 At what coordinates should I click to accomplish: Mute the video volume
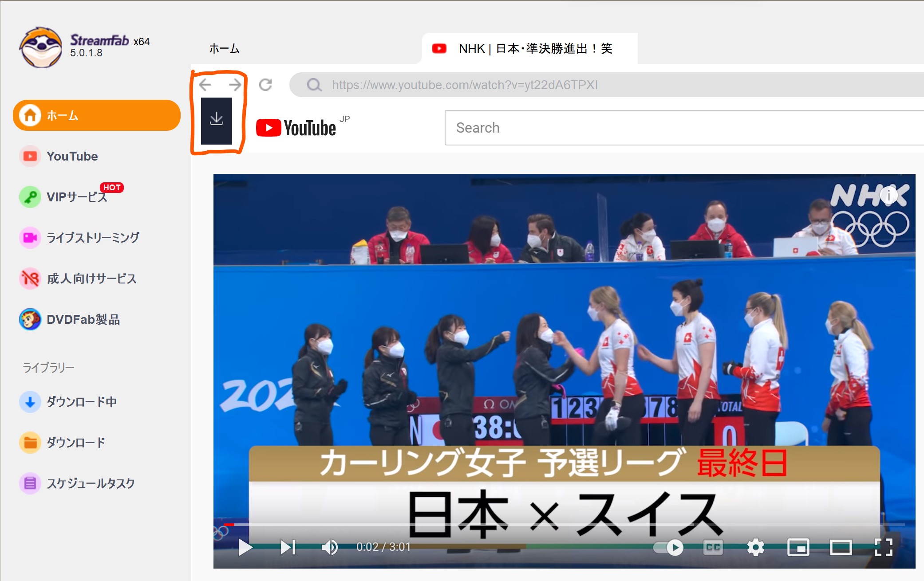click(x=329, y=547)
